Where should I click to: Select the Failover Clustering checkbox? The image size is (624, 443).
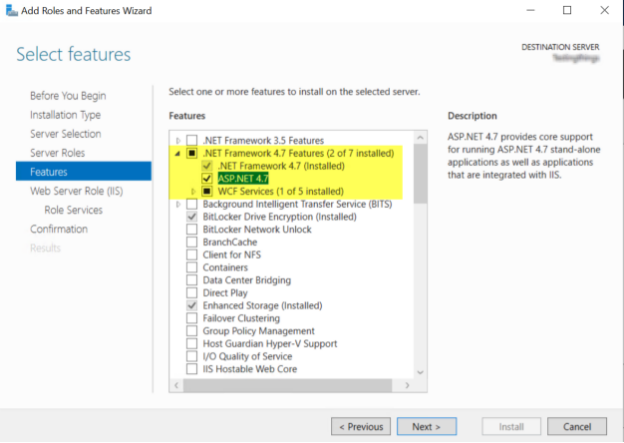coord(192,318)
